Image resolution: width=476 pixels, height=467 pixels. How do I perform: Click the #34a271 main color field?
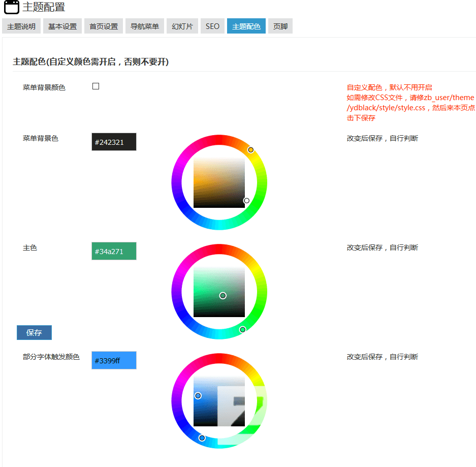pos(114,251)
